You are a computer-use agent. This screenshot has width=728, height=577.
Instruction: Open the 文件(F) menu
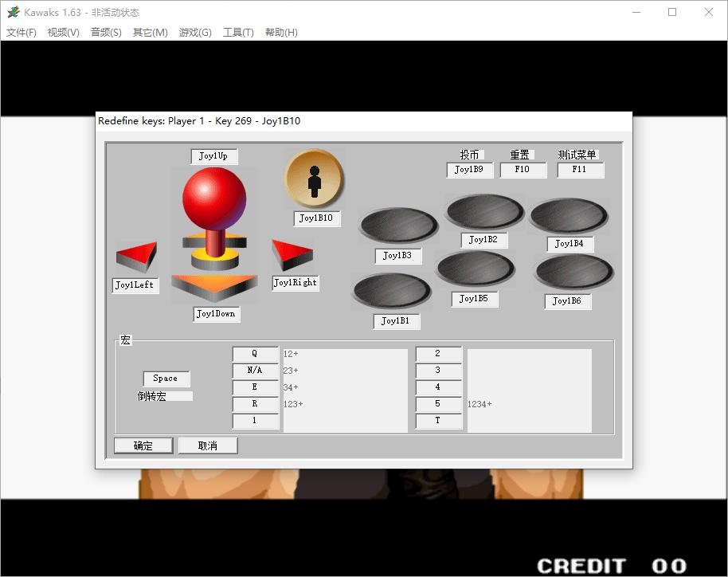pyautogui.click(x=22, y=33)
